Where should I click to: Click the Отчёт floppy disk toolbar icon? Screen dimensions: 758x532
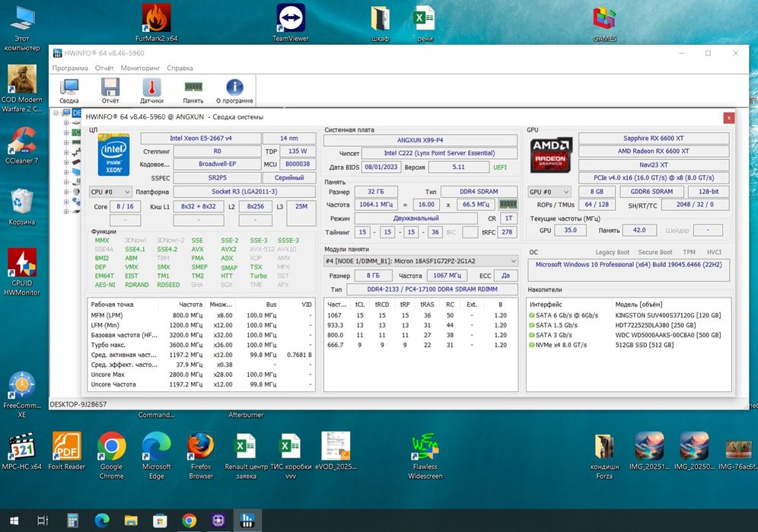[x=110, y=91]
